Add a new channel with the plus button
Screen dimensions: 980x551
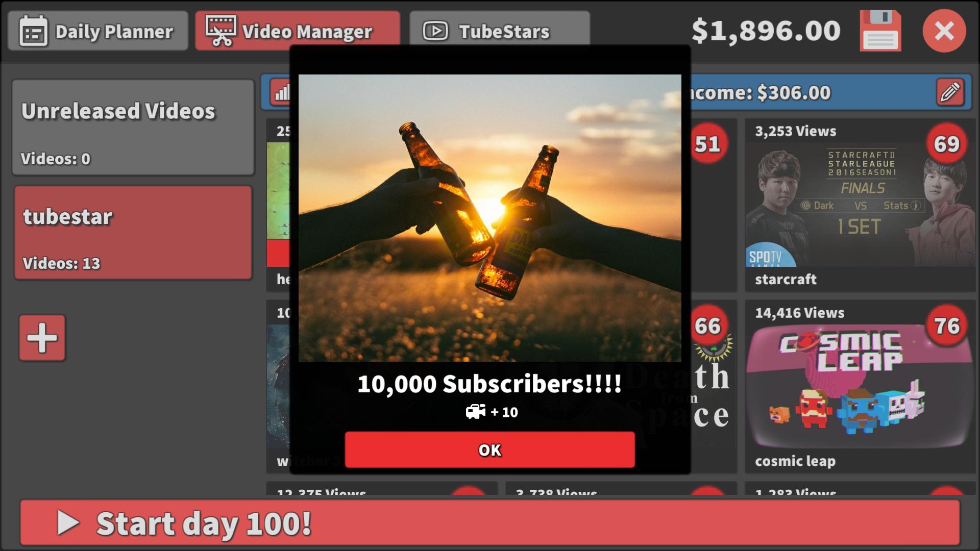click(x=41, y=337)
